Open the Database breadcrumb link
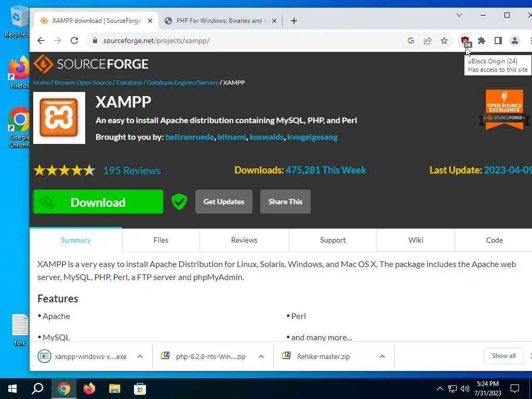This screenshot has width=532, height=399. 129,83
